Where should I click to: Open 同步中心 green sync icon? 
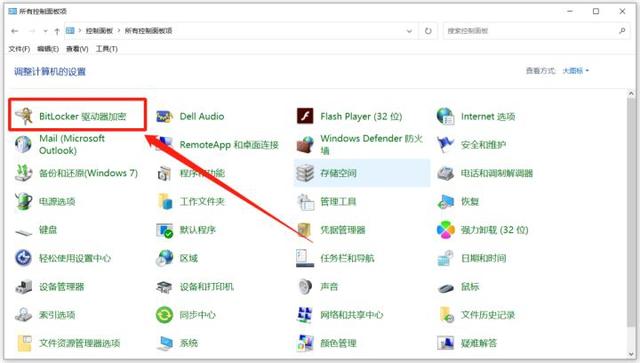tap(164, 315)
